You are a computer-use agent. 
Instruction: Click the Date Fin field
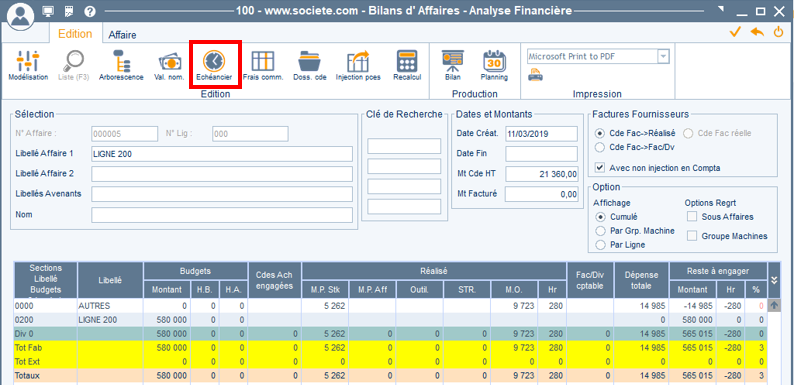pos(541,153)
